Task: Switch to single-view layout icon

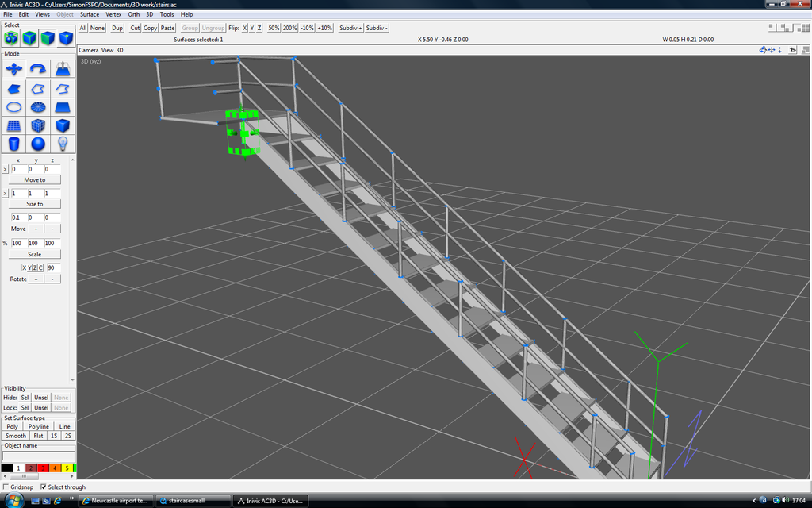Action: (772, 28)
